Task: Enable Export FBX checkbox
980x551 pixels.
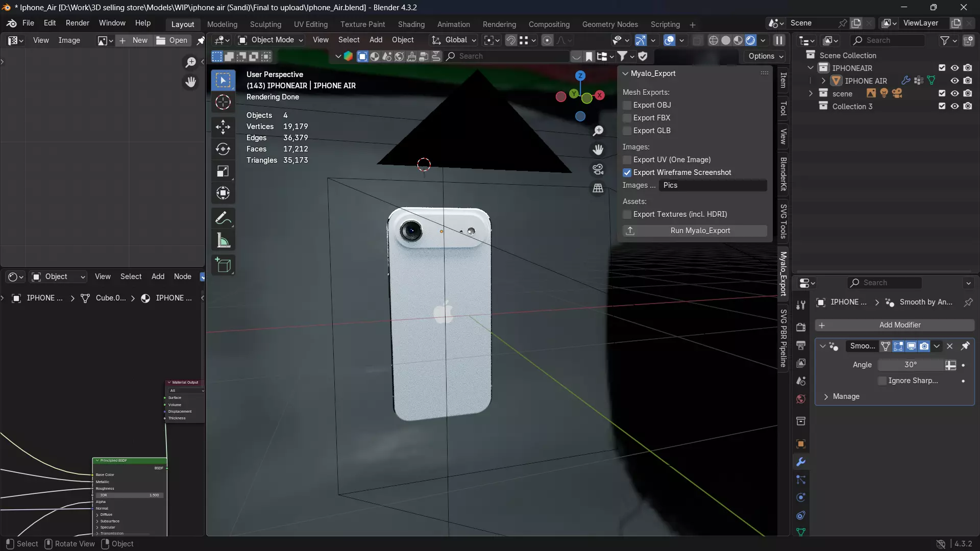Action: tap(627, 118)
